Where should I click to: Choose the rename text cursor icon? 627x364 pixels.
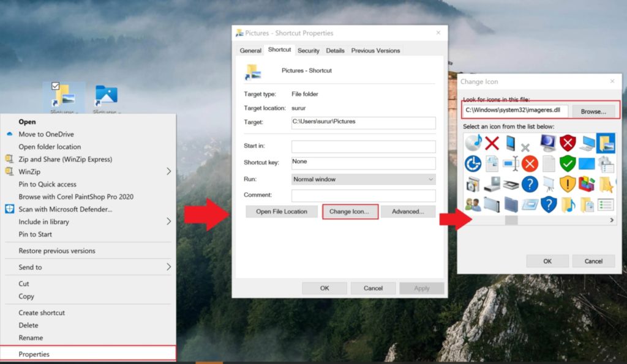click(x=511, y=163)
